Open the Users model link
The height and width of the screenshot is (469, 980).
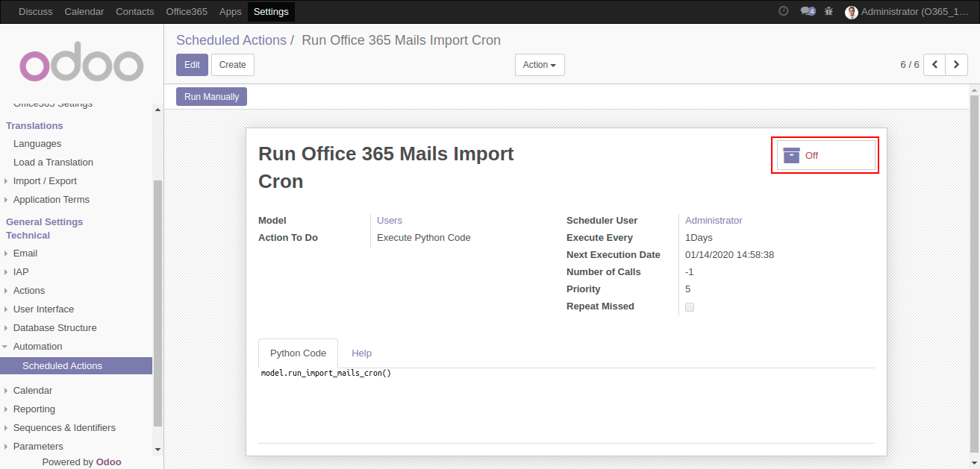point(390,221)
